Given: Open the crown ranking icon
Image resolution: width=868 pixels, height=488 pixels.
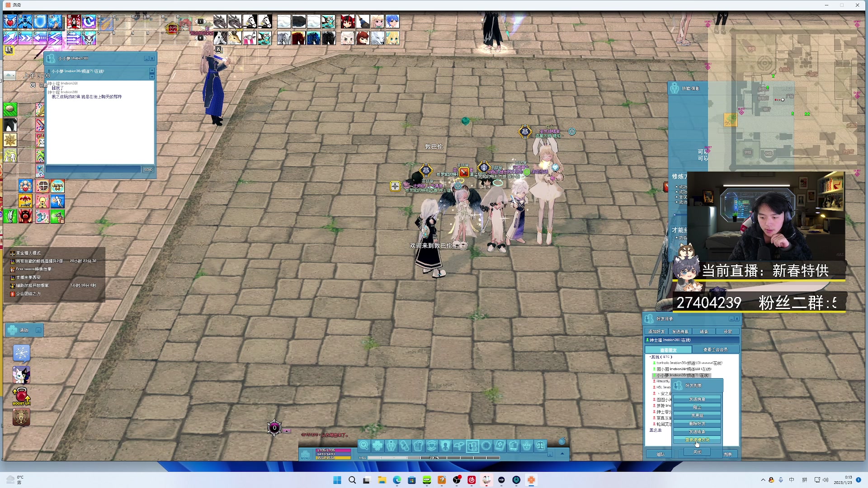Looking at the screenshot, I should [527, 446].
